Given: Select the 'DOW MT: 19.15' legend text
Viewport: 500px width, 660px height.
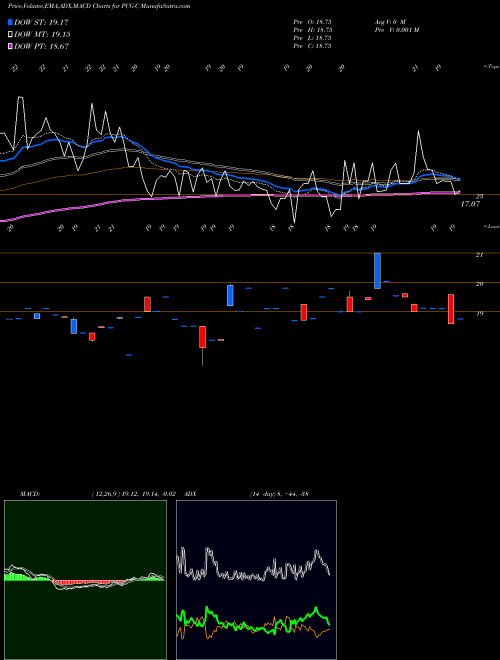Looking at the screenshot, I should pos(42,35).
